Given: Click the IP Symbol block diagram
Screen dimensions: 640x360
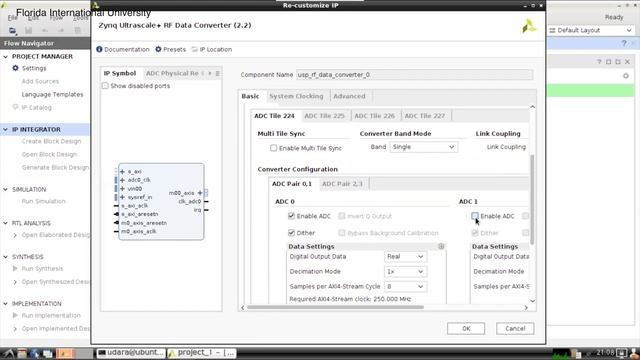Looking at the screenshot, I should click(161, 202).
